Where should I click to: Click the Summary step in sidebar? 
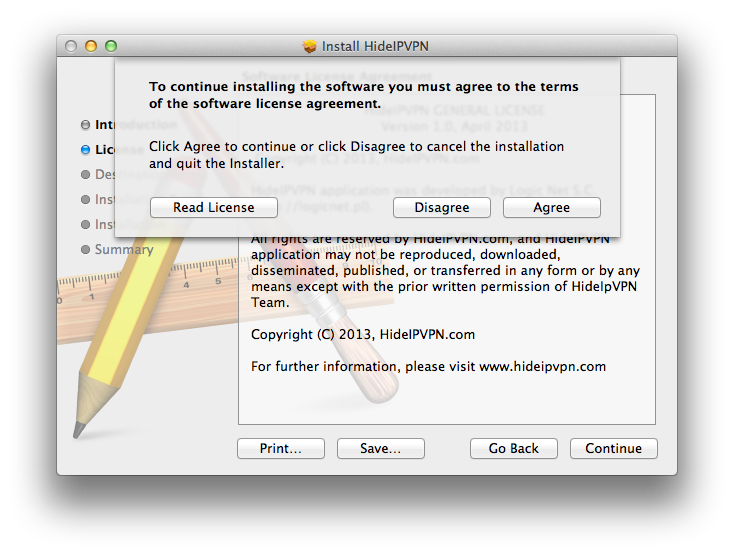click(124, 250)
